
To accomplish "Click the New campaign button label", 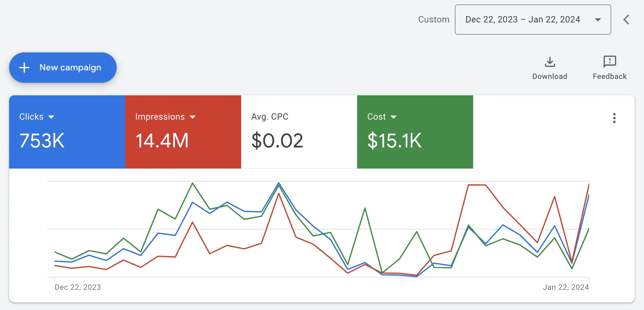I will click(70, 68).
